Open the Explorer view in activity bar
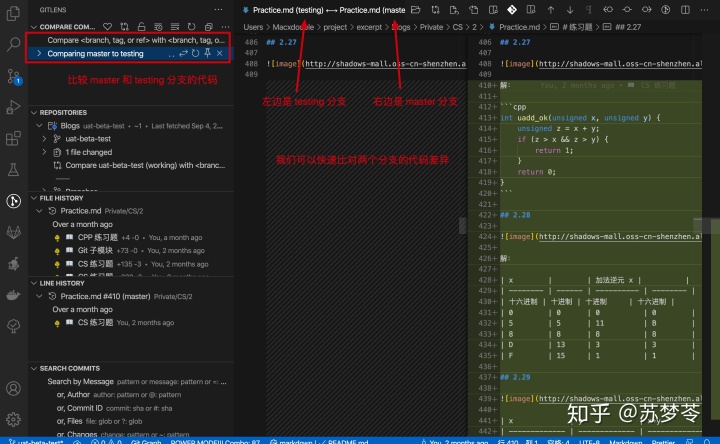Screen dimensions: 720x444 (x=13, y=13)
